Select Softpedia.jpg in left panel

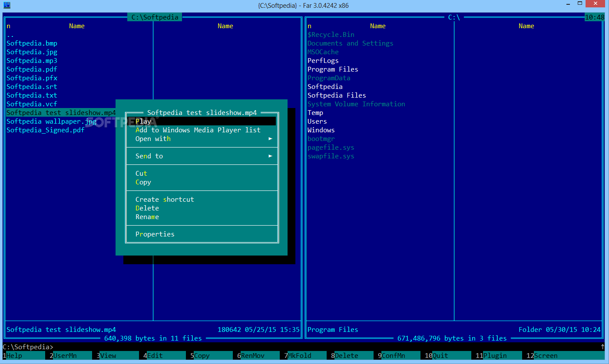click(32, 52)
